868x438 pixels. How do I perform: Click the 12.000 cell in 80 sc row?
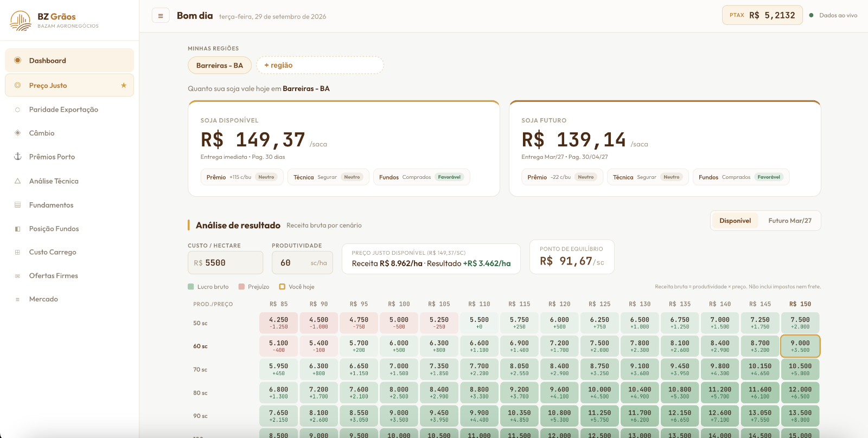800,392
